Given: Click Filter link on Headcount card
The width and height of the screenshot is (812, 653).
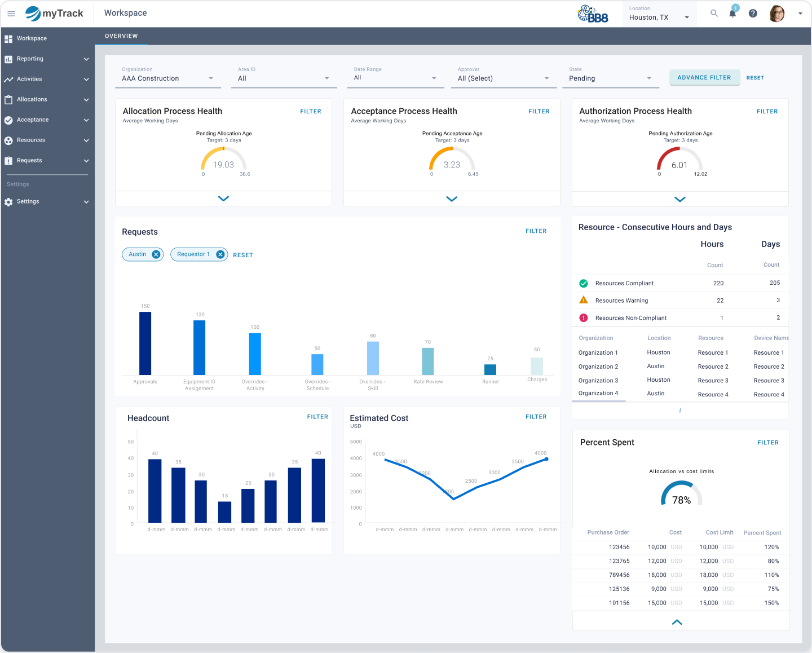Looking at the screenshot, I should [317, 417].
